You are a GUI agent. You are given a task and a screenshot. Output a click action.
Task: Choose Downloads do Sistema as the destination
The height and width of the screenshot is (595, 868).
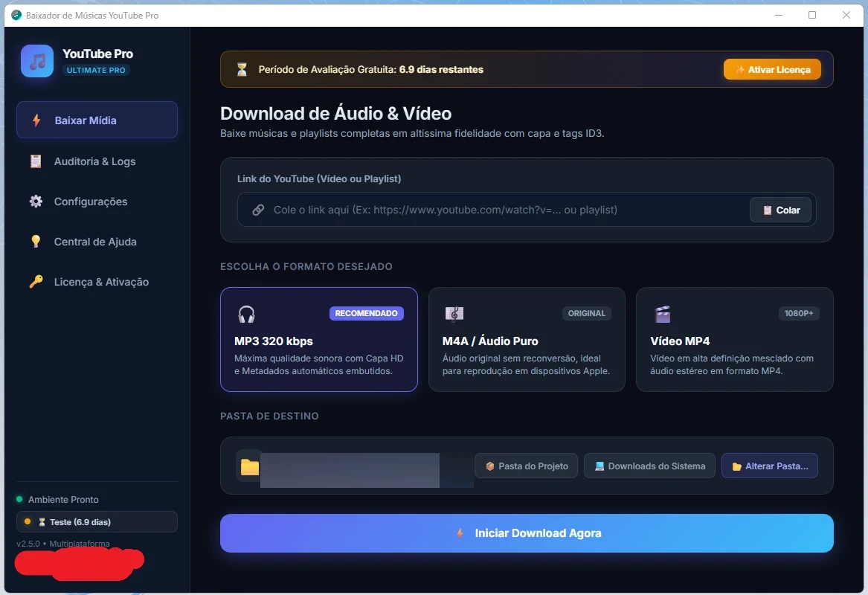(x=649, y=466)
